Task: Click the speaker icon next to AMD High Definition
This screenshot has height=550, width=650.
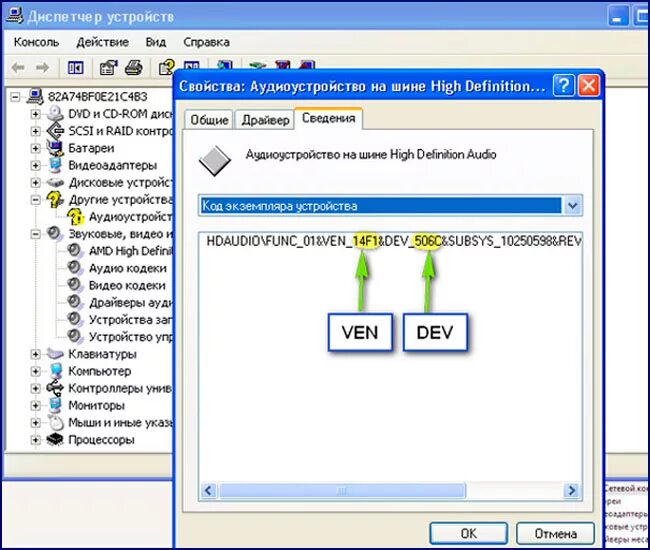Action: pos(75,250)
